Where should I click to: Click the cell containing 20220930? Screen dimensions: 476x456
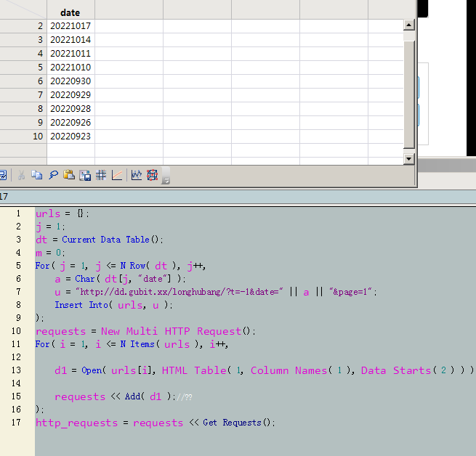point(70,81)
